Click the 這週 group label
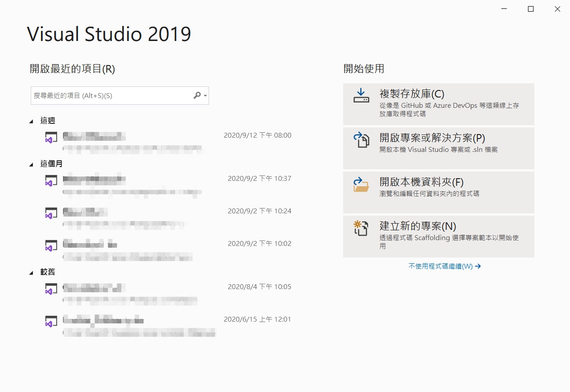Image resolution: width=570 pixels, height=392 pixels. click(x=48, y=121)
